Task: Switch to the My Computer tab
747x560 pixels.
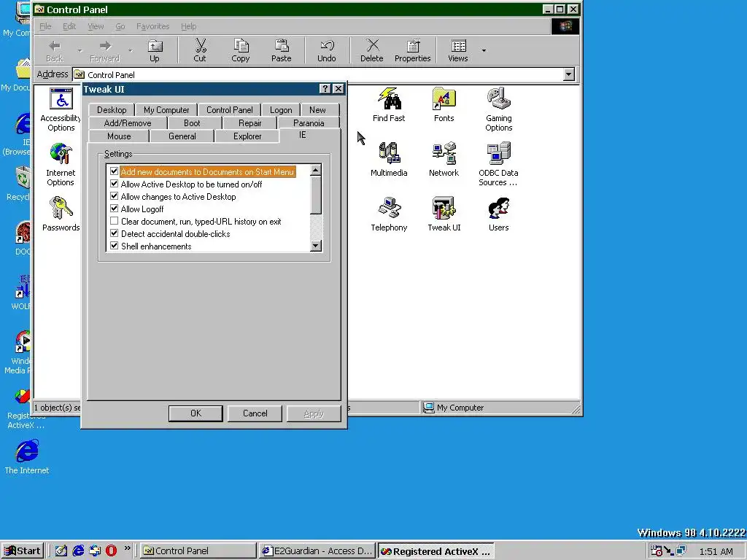Action: coord(166,110)
